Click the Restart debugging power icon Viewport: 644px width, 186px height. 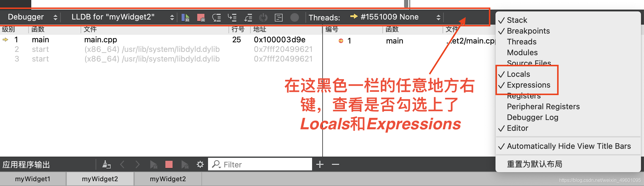click(263, 17)
